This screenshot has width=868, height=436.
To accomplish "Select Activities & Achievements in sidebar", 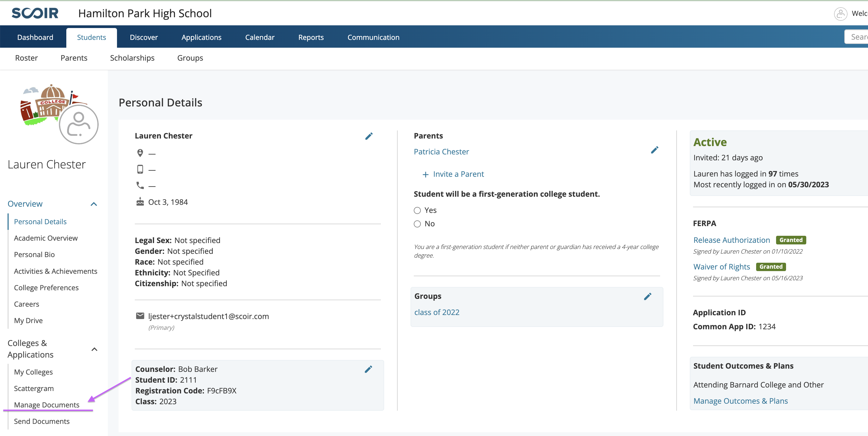I will coord(56,272).
